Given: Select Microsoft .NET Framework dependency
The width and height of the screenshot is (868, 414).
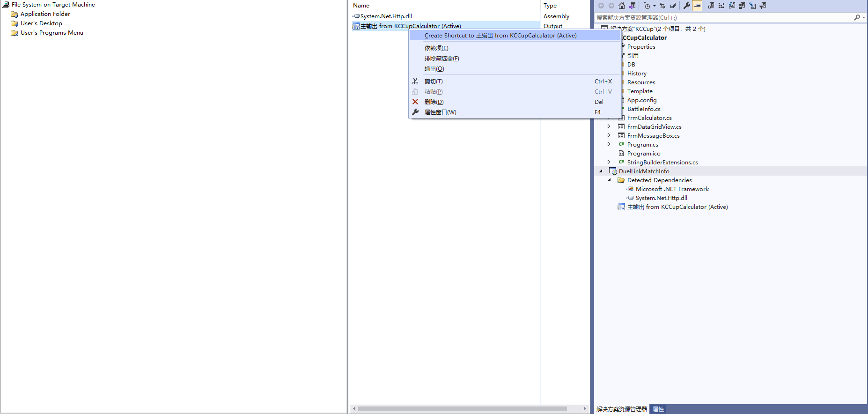Looking at the screenshot, I should [x=672, y=189].
